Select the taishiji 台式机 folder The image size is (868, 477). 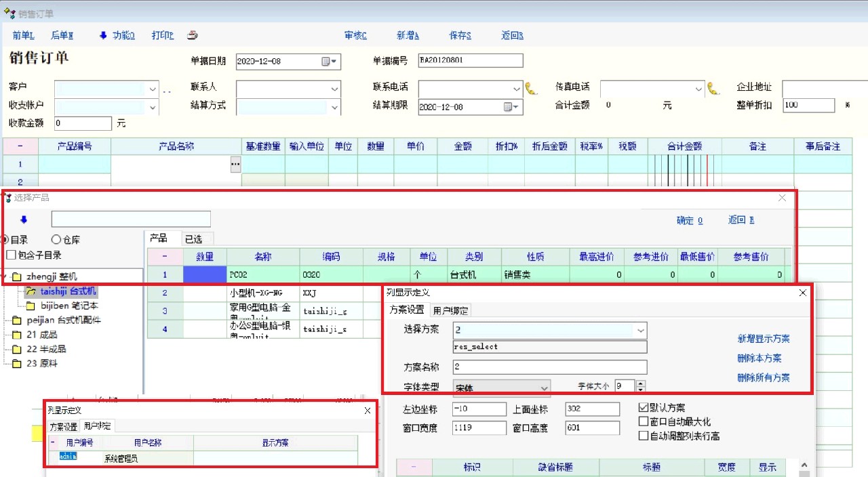click(67, 291)
